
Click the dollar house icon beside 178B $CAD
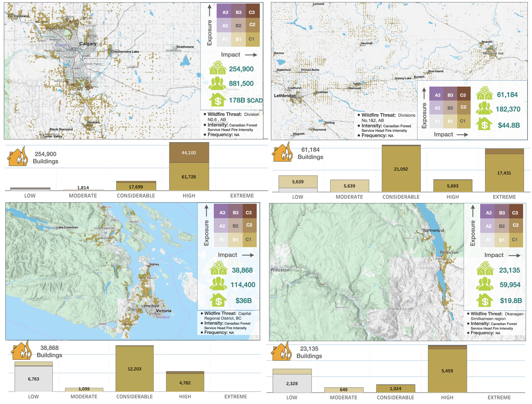217,100
